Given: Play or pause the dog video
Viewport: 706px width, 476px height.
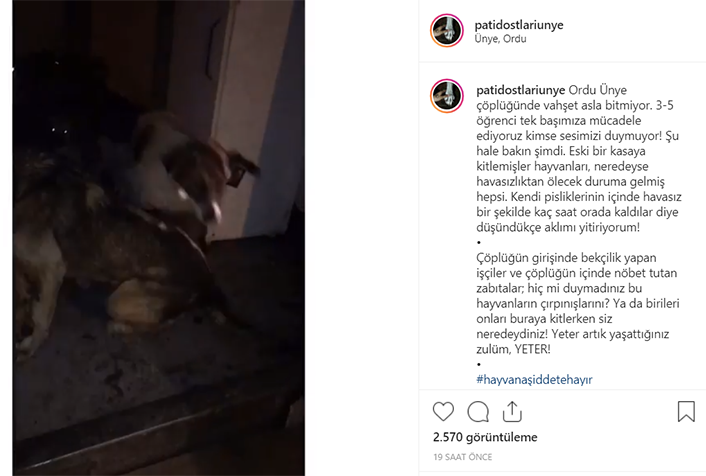Looking at the screenshot, I should click(158, 238).
